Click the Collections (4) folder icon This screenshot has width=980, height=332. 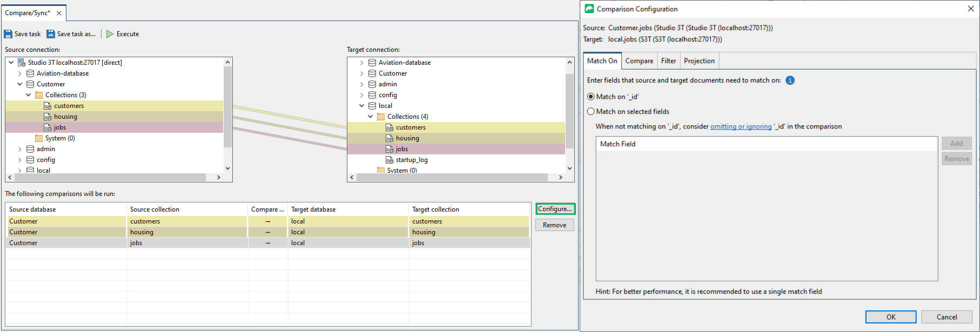(x=381, y=117)
